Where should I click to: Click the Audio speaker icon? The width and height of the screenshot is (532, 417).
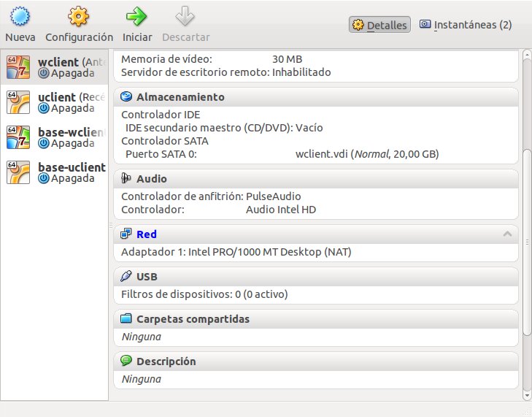126,178
